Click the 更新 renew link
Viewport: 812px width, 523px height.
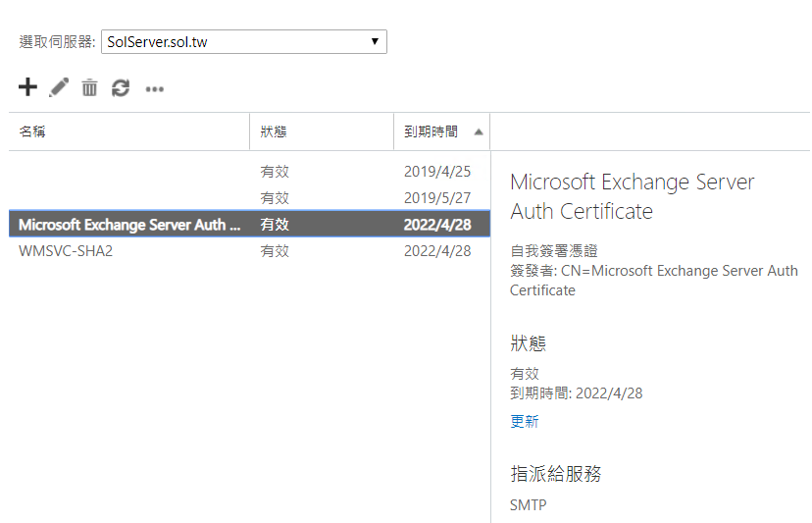pyautogui.click(x=524, y=421)
